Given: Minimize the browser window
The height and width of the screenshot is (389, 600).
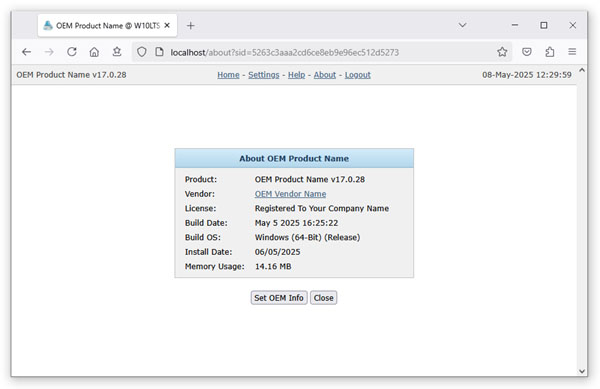Looking at the screenshot, I should [515, 25].
